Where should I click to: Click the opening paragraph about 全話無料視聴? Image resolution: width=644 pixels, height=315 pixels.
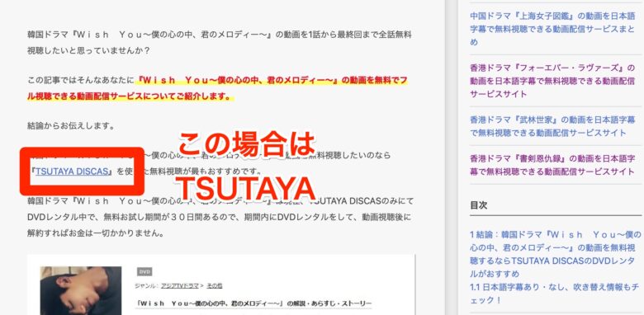click(x=220, y=43)
